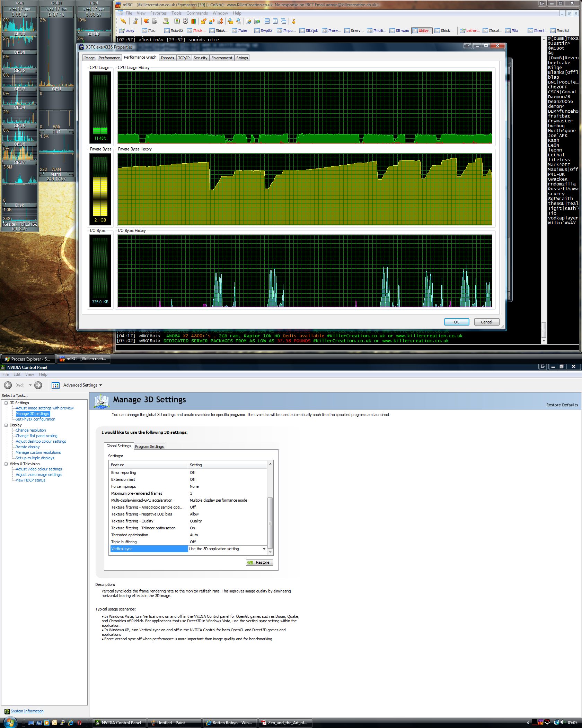Image resolution: width=582 pixels, height=728 pixels.
Task: Click the mIRC About icon
Action: click(294, 21)
